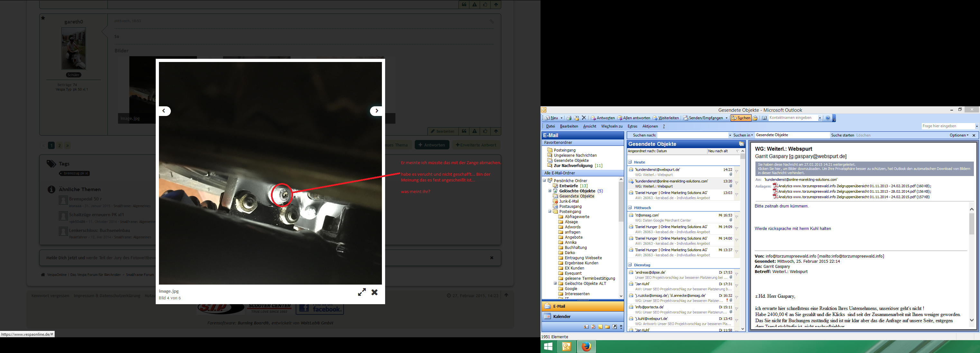This screenshot has width=980, height=353.
Task: Click the Delete X icon in toolbar
Action: 584,118
